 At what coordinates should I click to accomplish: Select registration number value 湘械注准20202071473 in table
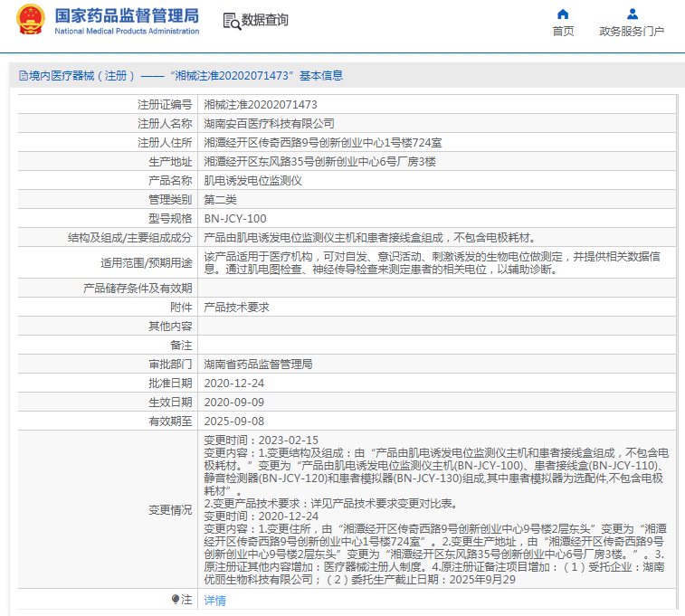(261, 104)
